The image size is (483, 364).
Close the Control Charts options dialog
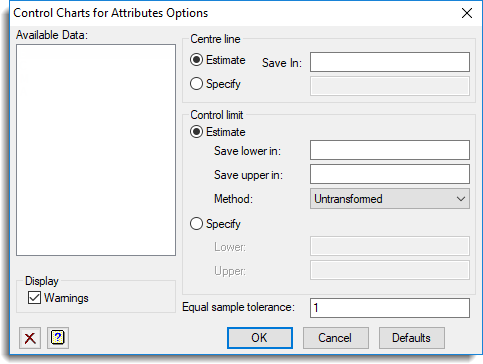pyautogui.click(x=467, y=13)
